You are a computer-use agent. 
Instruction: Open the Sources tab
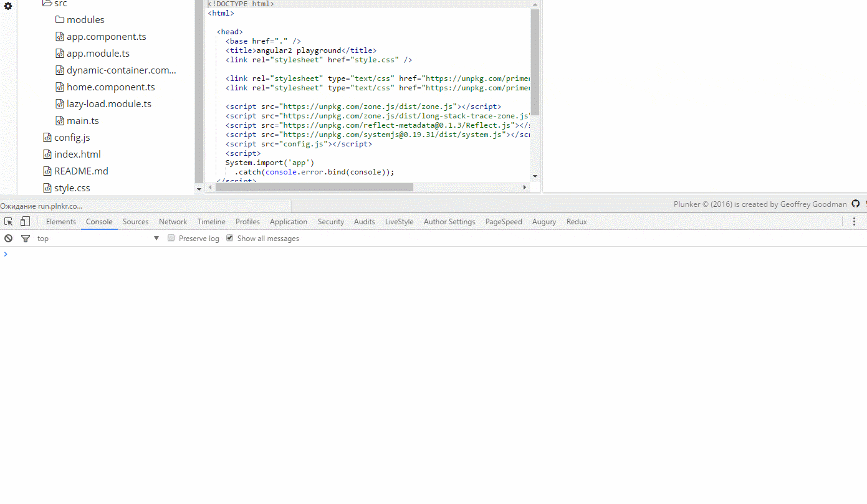point(136,221)
